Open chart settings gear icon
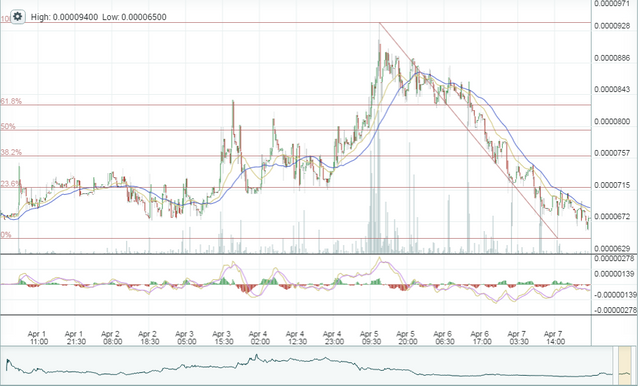This screenshot has width=640, height=386. [17, 17]
